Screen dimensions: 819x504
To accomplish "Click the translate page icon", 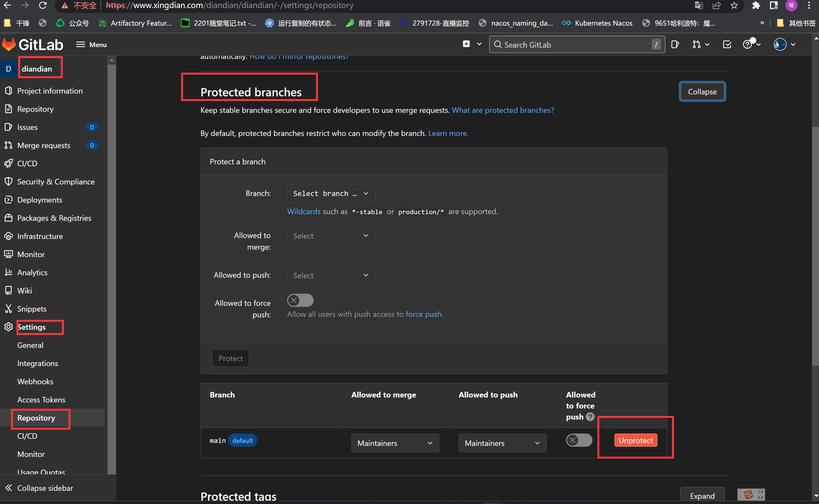I will tap(699, 5).
